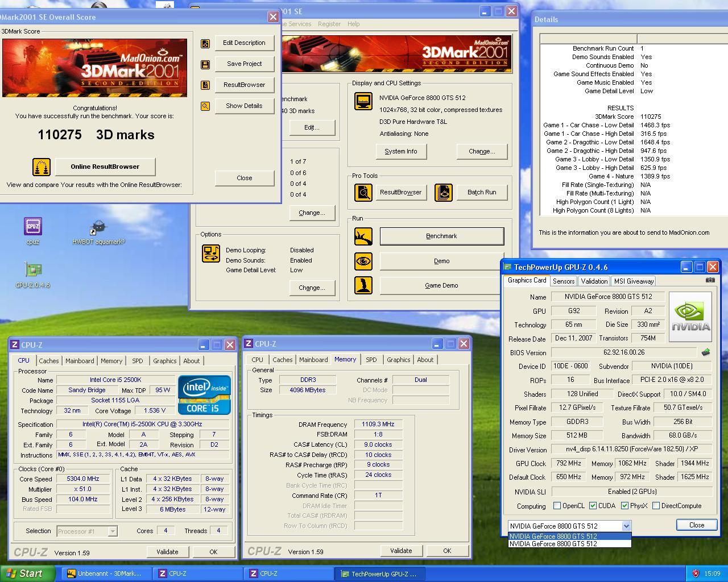Click the Pro Tools ResultBrowser magnifier icon
The width and height of the screenshot is (728, 582).
[363, 193]
